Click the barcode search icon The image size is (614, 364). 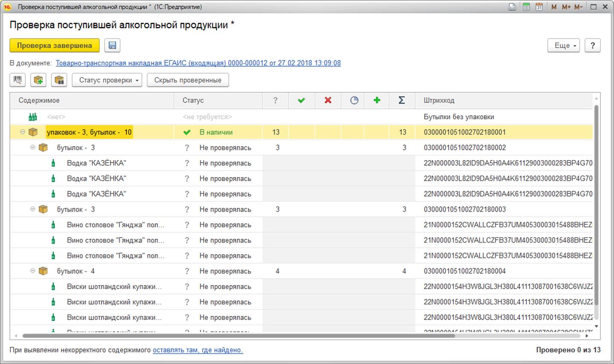(x=18, y=80)
